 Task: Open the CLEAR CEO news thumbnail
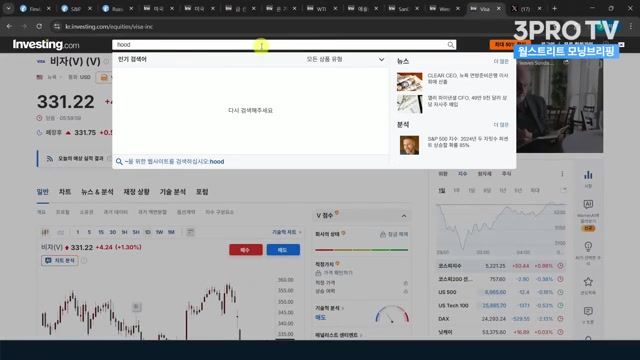409,81
